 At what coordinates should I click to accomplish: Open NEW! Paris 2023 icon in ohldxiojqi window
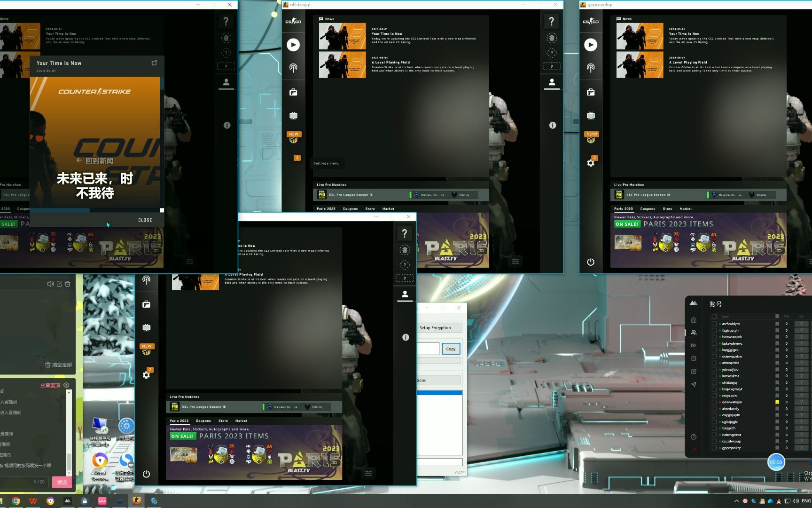click(294, 137)
